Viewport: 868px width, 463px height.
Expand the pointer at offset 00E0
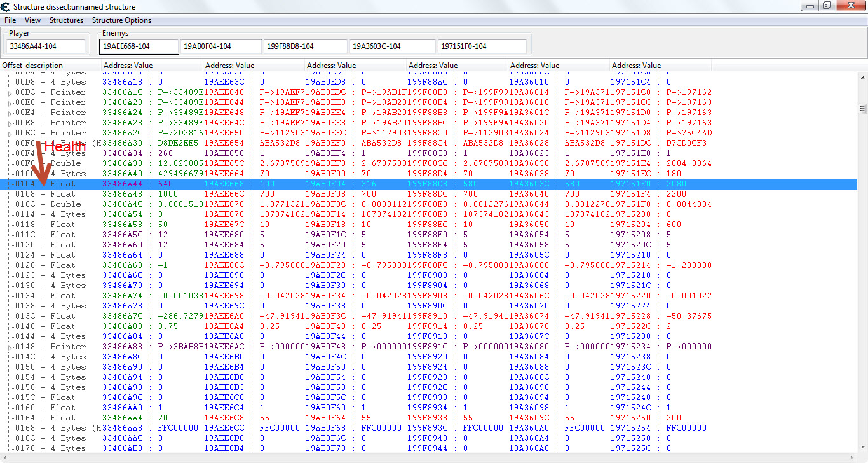pos(10,103)
